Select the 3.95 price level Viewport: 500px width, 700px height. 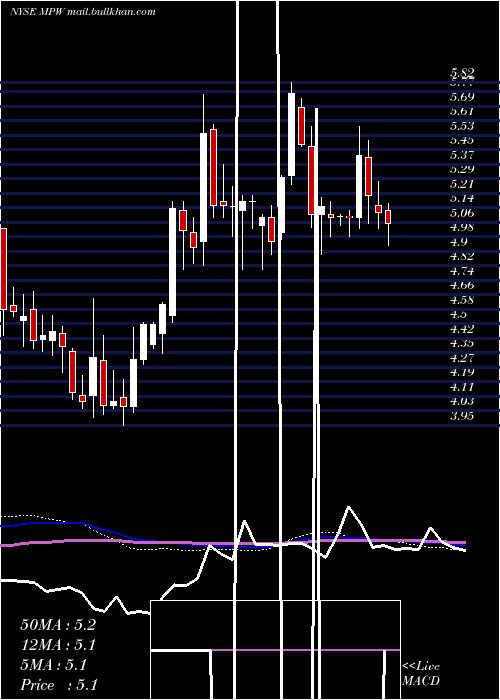pyautogui.click(x=462, y=416)
